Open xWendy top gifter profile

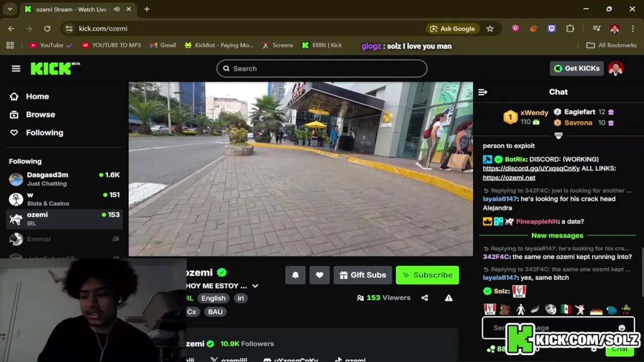534,113
